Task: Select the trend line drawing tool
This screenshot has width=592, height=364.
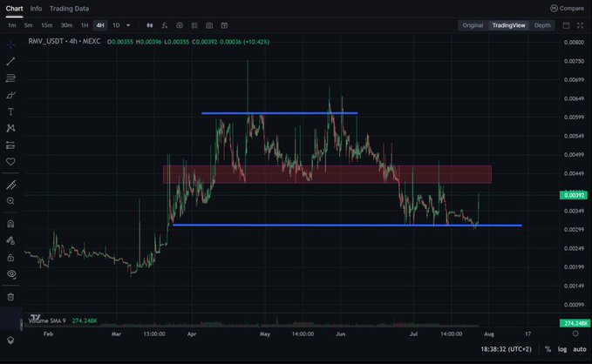Action: [11, 62]
